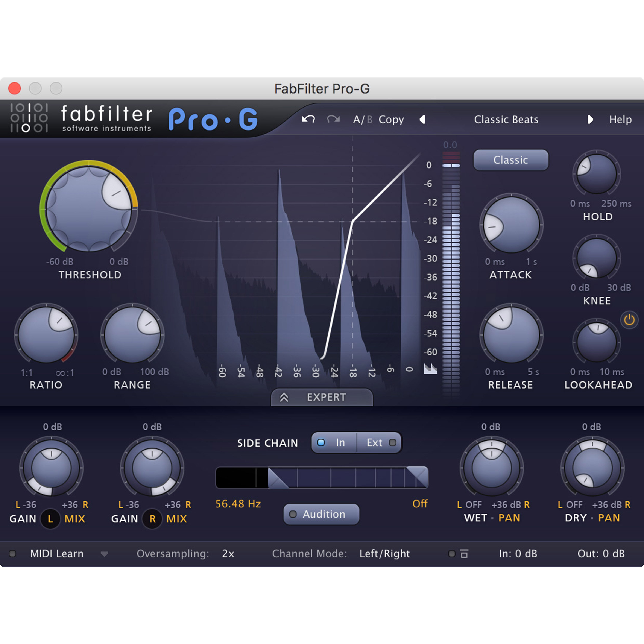Open the Classic style selector
Image resolution: width=644 pixels, height=644 pixels.
(x=511, y=160)
